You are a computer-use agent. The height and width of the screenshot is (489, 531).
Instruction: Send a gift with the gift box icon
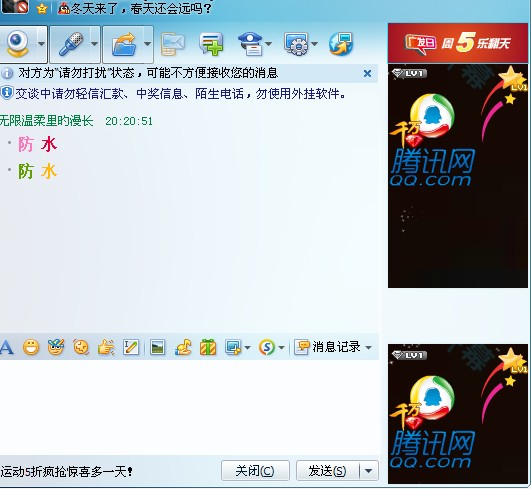208,347
